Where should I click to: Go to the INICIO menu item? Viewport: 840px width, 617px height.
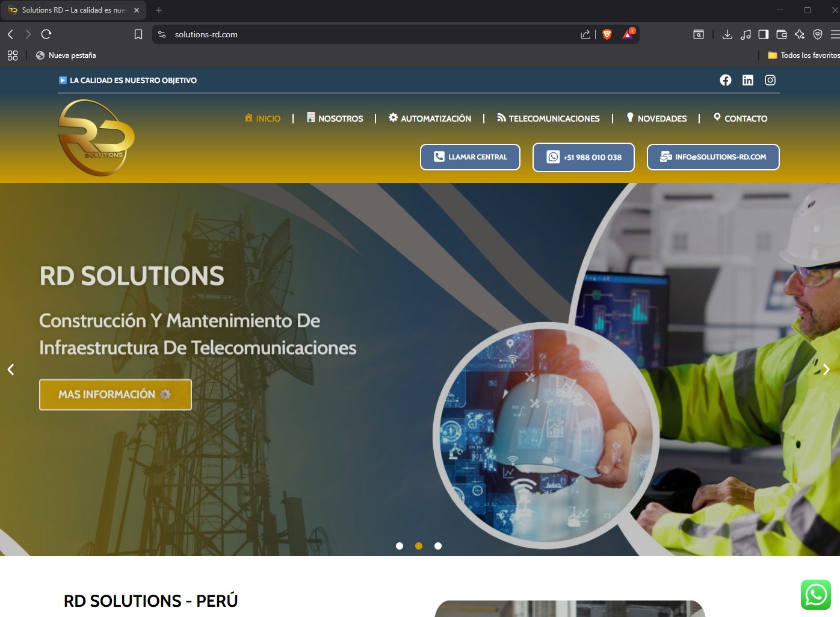click(262, 118)
